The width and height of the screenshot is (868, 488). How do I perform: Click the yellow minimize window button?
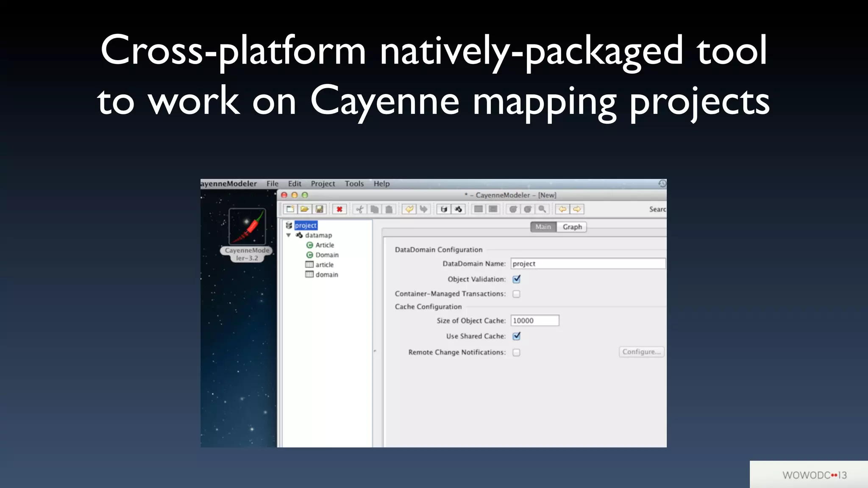click(295, 195)
